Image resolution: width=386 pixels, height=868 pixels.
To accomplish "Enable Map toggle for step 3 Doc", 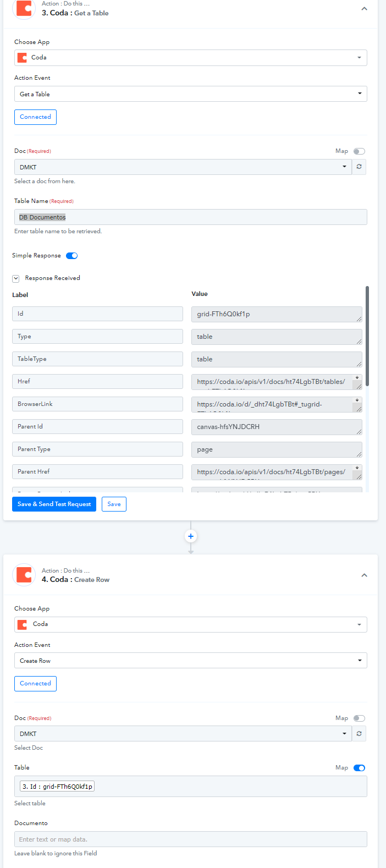I will (x=359, y=151).
